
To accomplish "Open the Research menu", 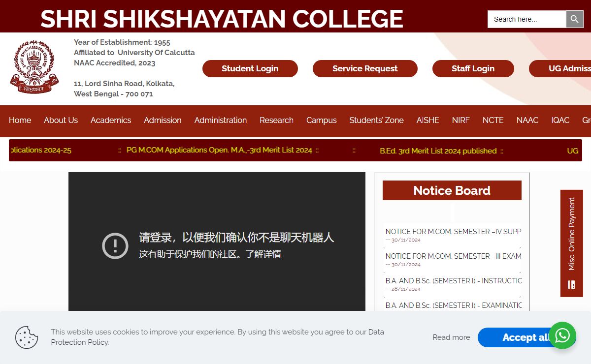I will 276,120.
